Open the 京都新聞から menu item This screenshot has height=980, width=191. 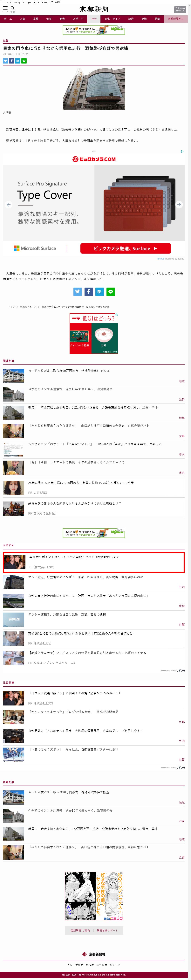point(175,19)
